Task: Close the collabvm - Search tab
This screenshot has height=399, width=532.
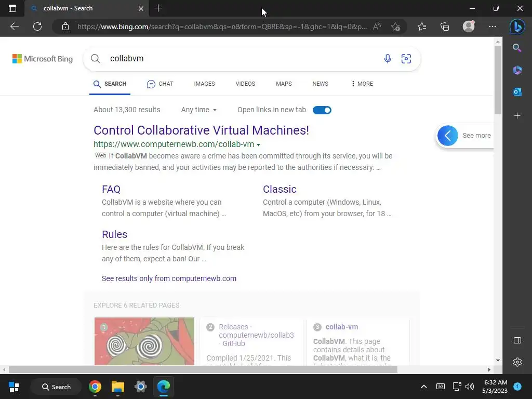Action: (x=141, y=8)
